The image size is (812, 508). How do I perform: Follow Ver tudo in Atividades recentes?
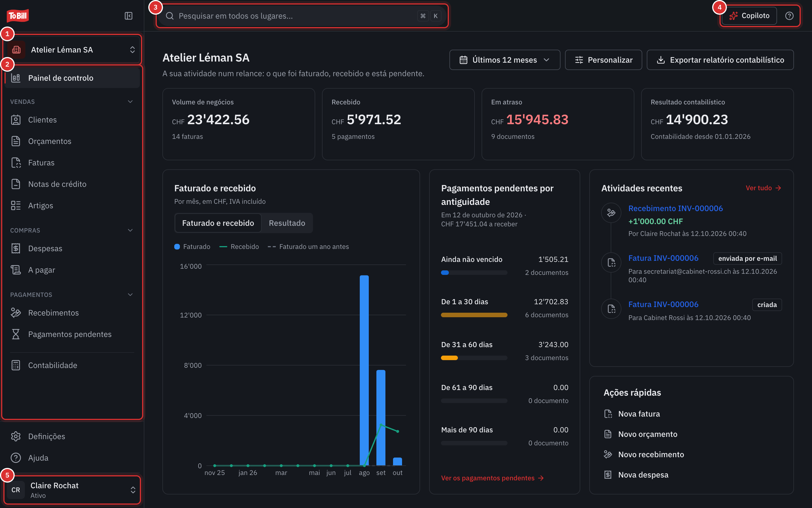coord(763,188)
